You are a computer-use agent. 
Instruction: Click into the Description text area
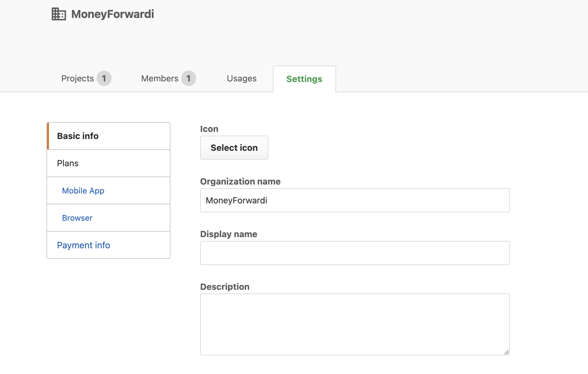click(x=355, y=324)
